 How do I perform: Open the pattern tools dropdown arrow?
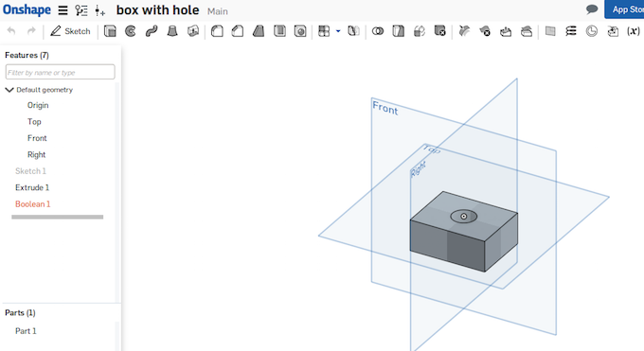[338, 31]
